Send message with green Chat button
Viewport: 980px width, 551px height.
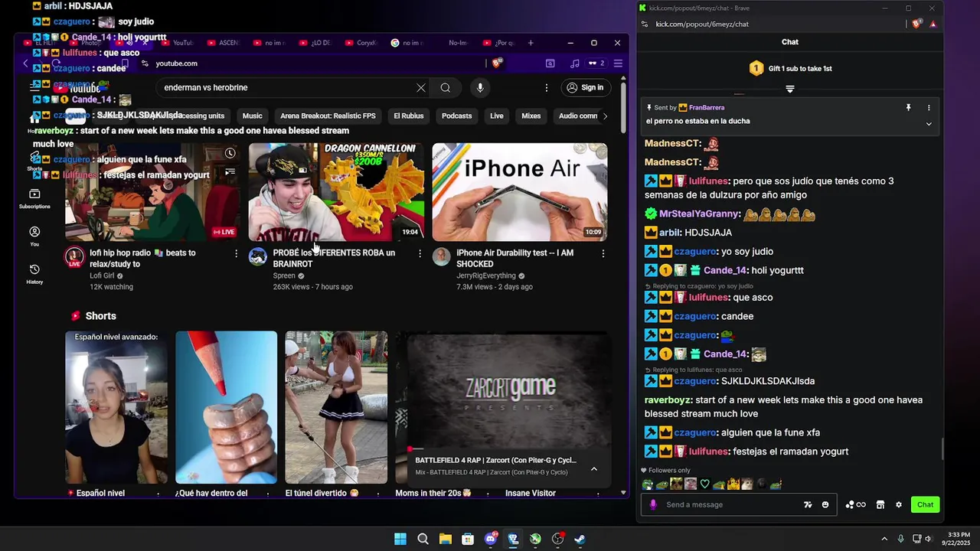point(925,504)
